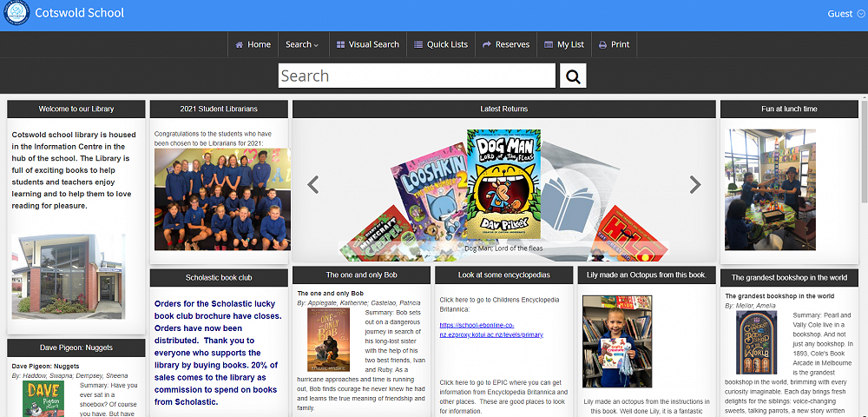Open the Guest account dropdown
The width and height of the screenshot is (868, 417).
pos(841,14)
